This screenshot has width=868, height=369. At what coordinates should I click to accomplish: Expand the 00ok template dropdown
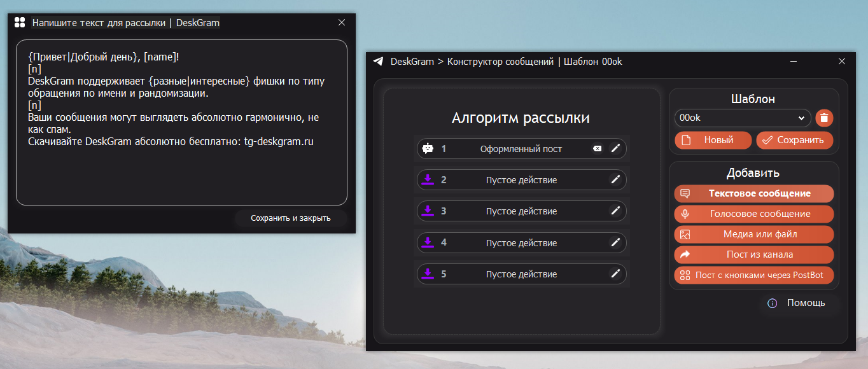tap(800, 118)
